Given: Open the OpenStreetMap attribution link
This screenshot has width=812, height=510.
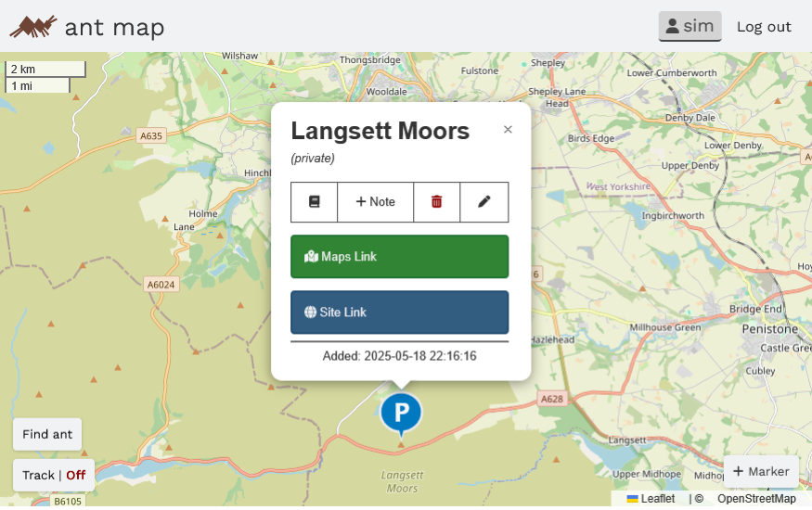Looking at the screenshot, I should point(756,499).
